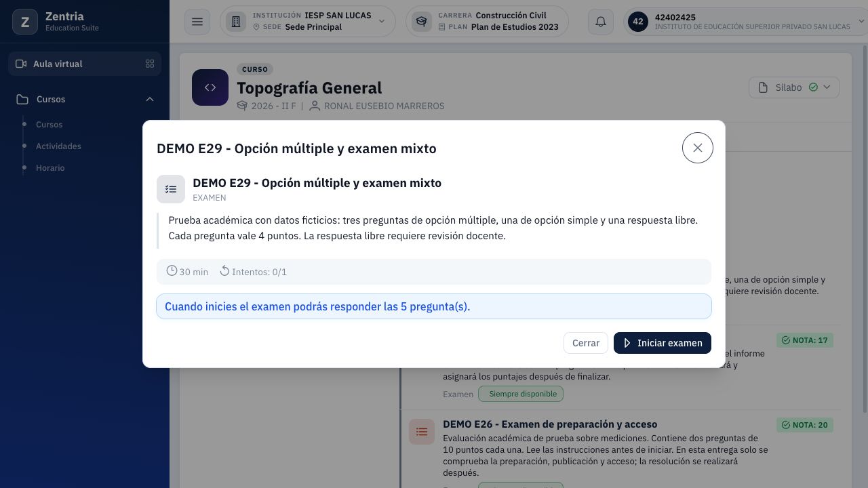Open Actividades in the sidebar
This screenshot has height=488, width=868.
click(58, 146)
